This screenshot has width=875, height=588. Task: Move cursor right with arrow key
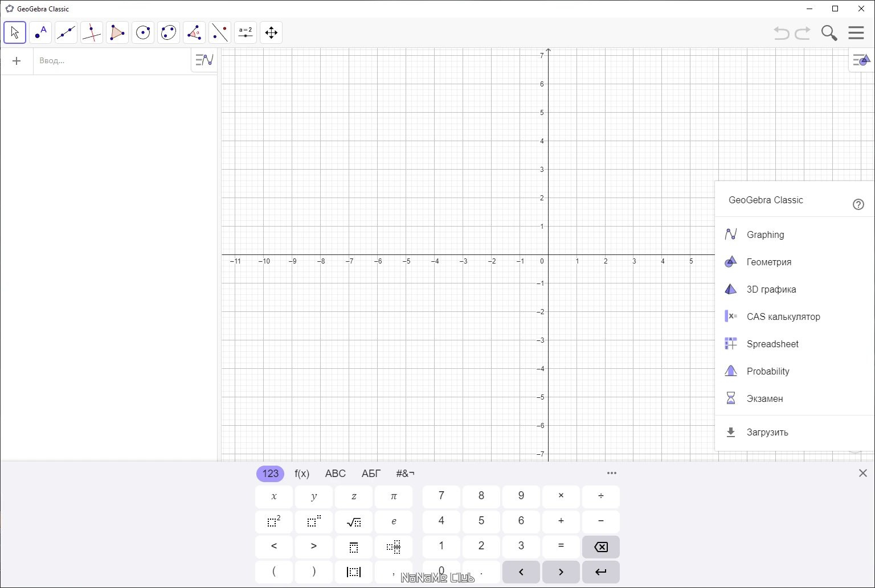[561, 571]
